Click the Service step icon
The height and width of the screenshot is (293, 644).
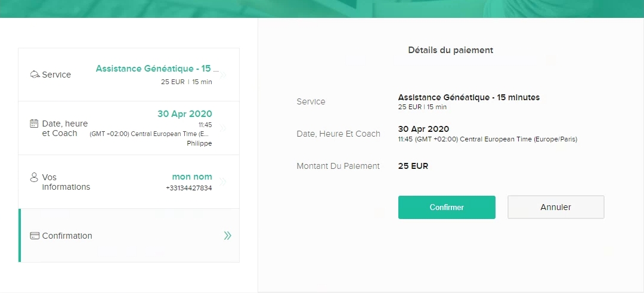pos(35,75)
